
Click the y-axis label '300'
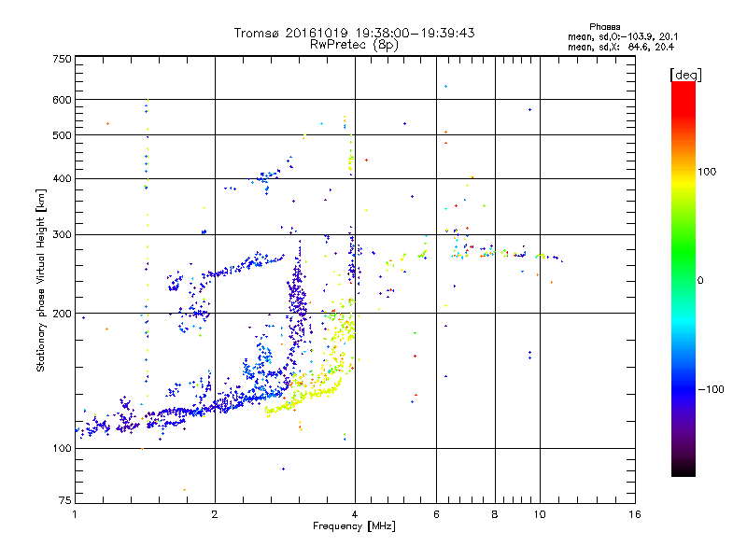click(62, 235)
